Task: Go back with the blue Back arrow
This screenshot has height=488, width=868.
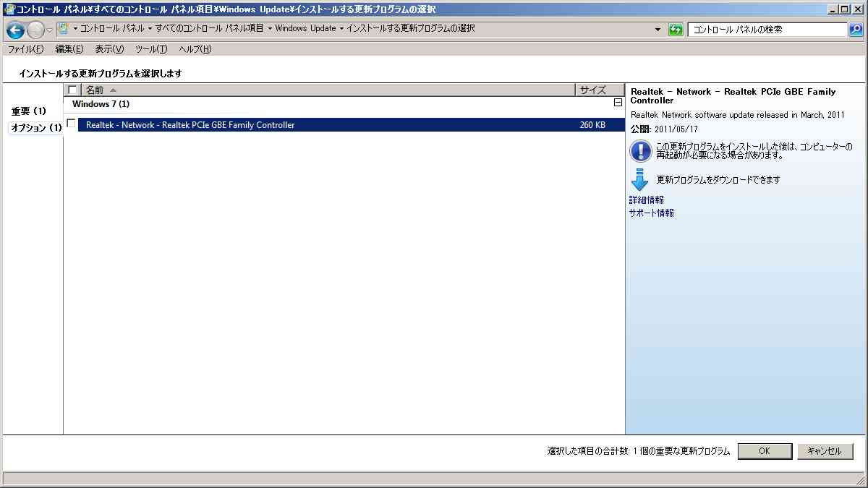Action: [16, 30]
